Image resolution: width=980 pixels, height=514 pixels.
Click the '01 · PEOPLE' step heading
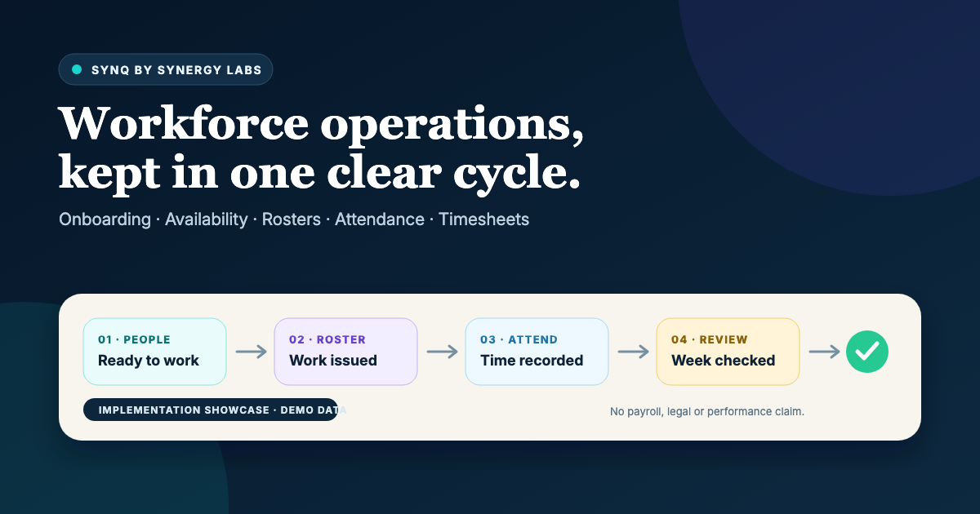135,339
